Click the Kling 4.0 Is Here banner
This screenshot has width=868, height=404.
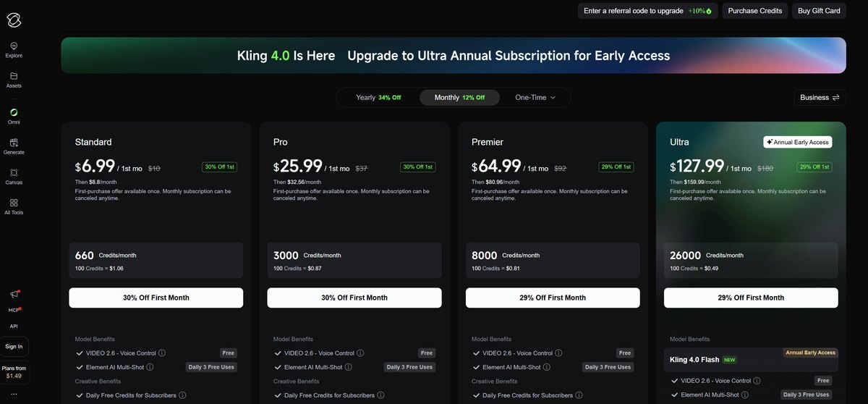pyautogui.click(x=454, y=56)
